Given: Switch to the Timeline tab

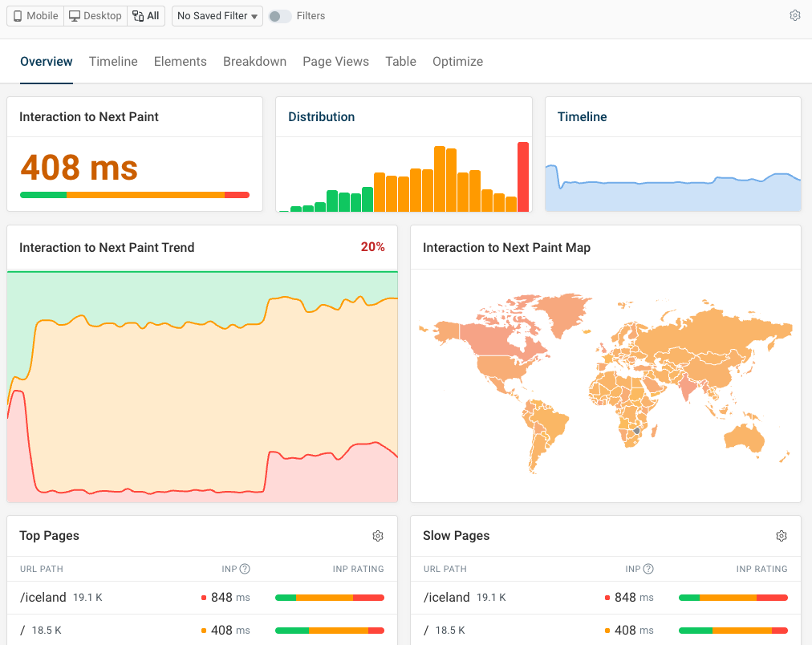Looking at the screenshot, I should click(x=113, y=61).
